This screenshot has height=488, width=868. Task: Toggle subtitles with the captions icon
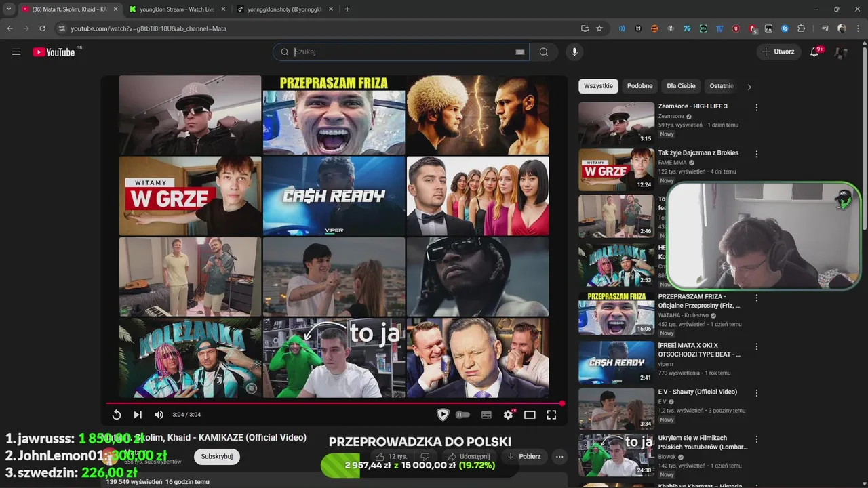click(486, 415)
